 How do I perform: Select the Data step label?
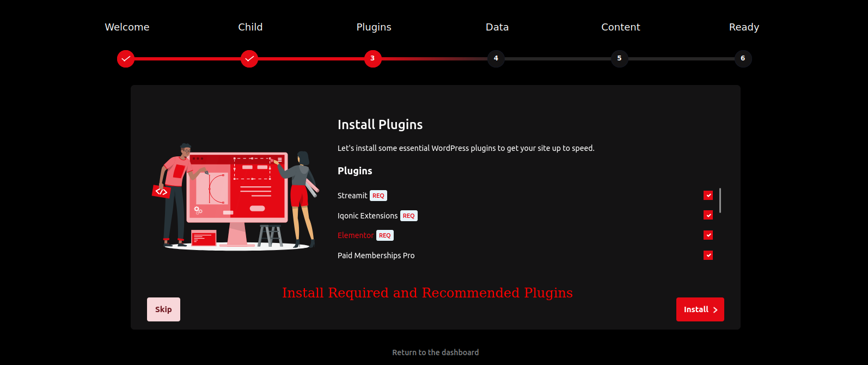[x=497, y=27]
